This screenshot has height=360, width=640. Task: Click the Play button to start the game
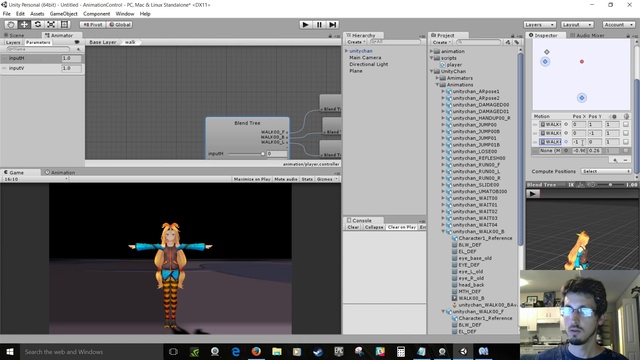click(x=305, y=24)
